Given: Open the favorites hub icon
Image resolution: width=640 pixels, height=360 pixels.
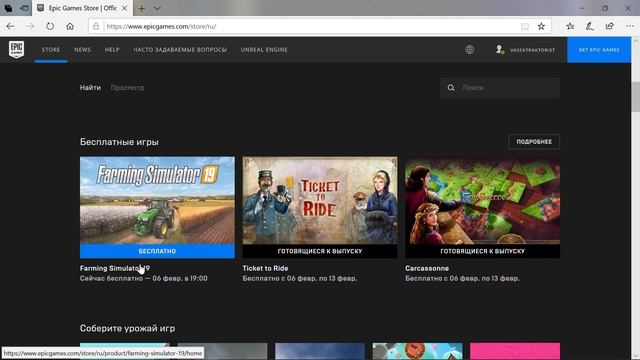Looking at the screenshot, I should (570, 27).
